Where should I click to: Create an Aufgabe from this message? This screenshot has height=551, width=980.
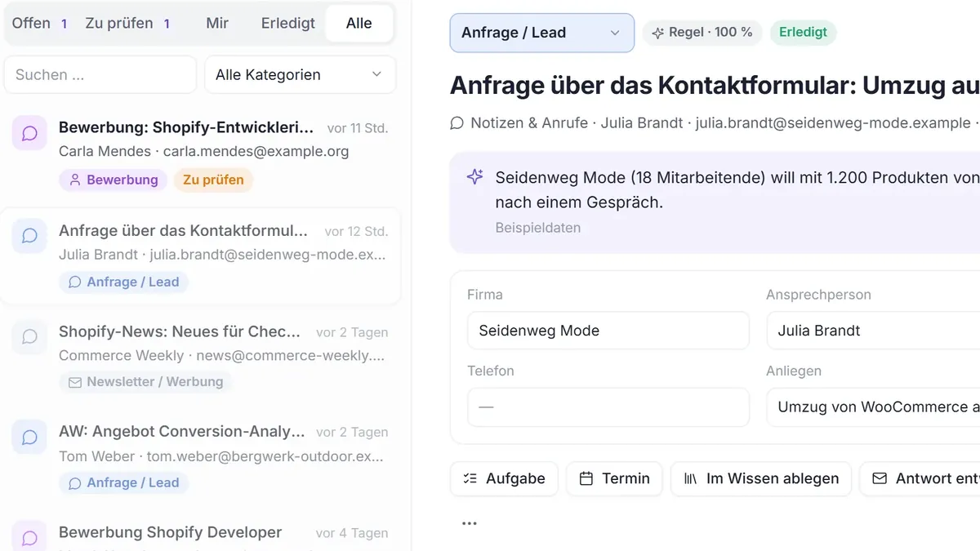(504, 479)
